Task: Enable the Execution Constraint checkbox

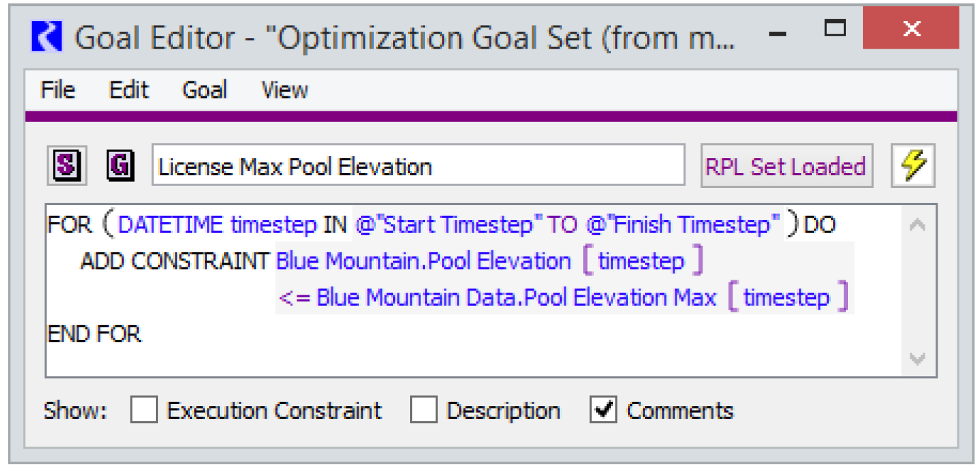Action: point(144,411)
